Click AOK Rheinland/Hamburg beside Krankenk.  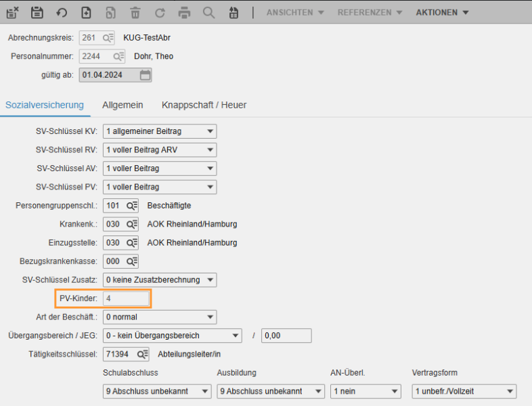click(192, 224)
